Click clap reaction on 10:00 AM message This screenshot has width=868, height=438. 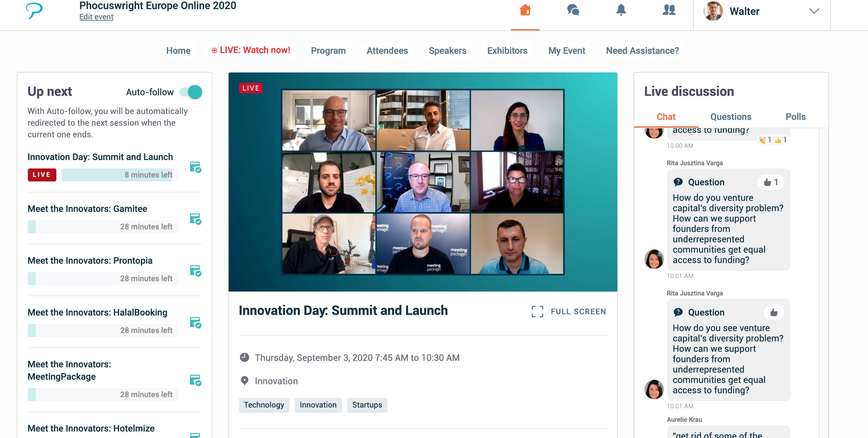coord(765,140)
